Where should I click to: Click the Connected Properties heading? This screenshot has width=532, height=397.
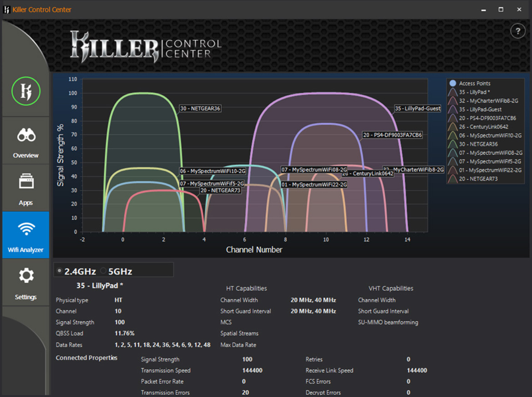pyautogui.click(x=86, y=358)
